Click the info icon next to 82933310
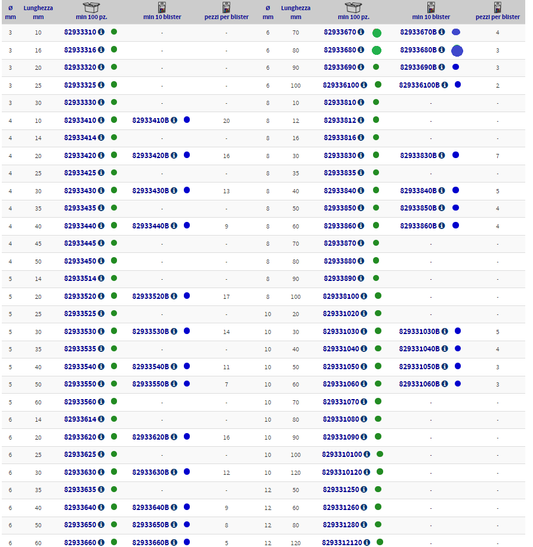533x547 pixels. tap(101, 32)
